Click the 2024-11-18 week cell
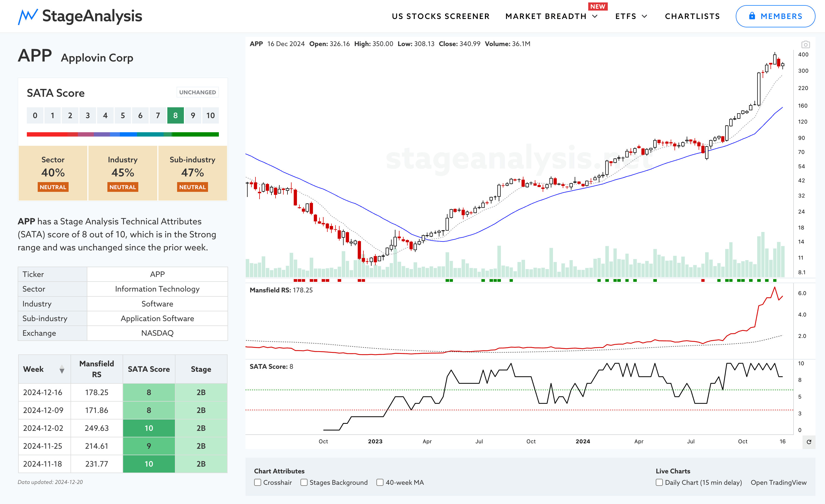Image resolution: width=825 pixels, height=504 pixels. [44, 464]
